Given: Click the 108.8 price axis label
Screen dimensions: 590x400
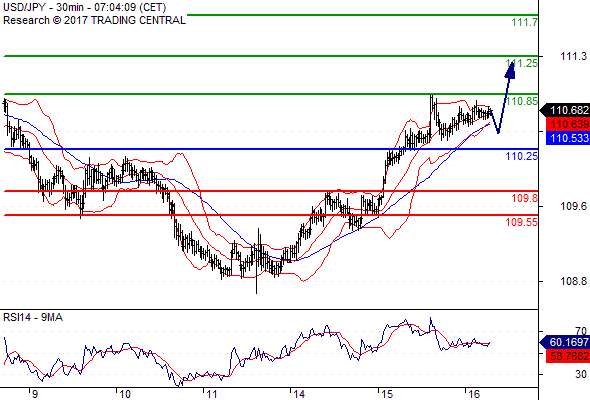Looking at the screenshot, I should click(x=573, y=281).
